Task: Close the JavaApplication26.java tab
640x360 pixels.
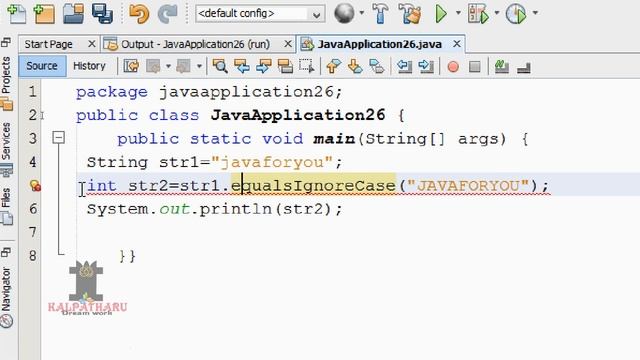Action: click(x=457, y=44)
